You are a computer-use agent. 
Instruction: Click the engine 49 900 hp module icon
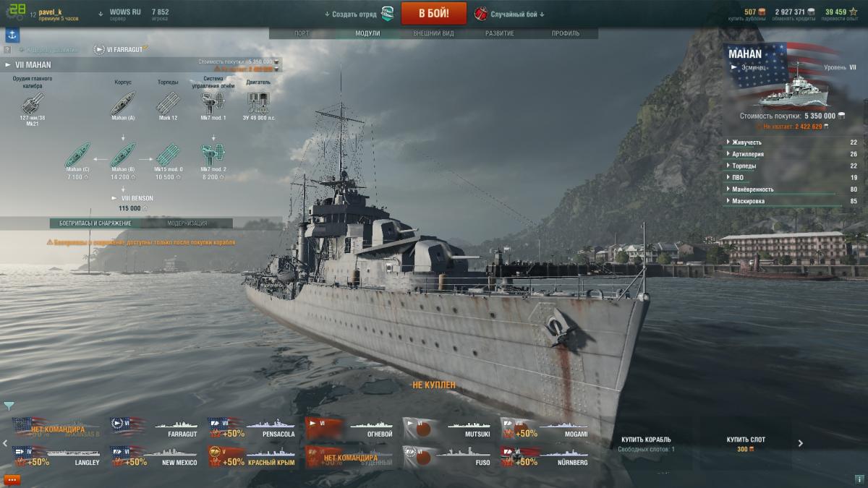258,102
